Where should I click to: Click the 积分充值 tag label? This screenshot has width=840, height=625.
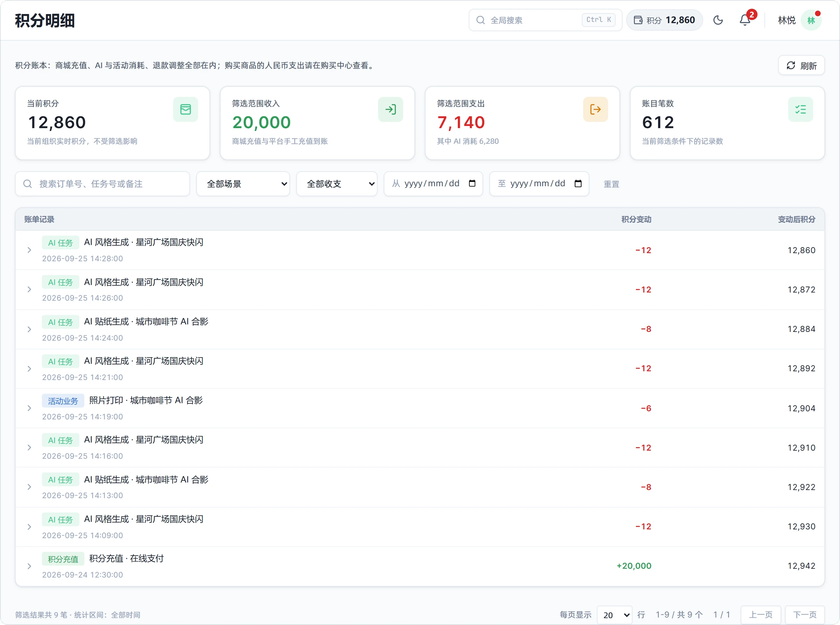pyautogui.click(x=63, y=559)
